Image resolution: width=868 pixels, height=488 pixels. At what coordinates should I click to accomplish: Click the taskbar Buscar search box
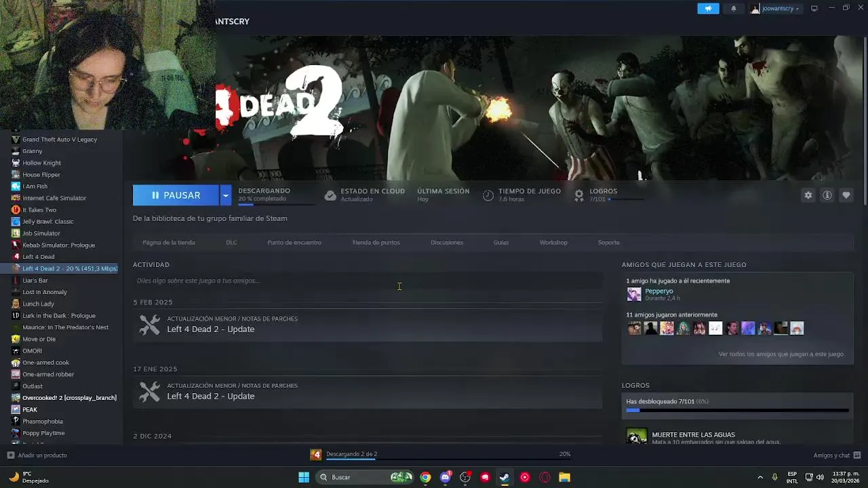click(x=366, y=477)
